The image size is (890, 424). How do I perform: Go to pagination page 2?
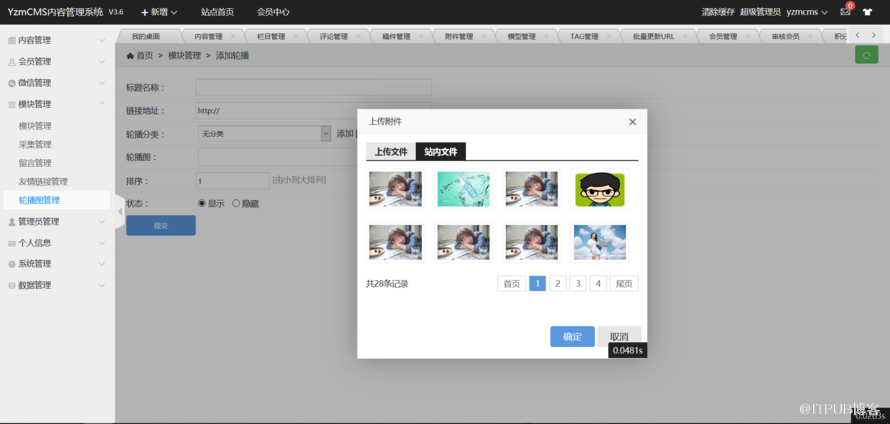tap(558, 284)
